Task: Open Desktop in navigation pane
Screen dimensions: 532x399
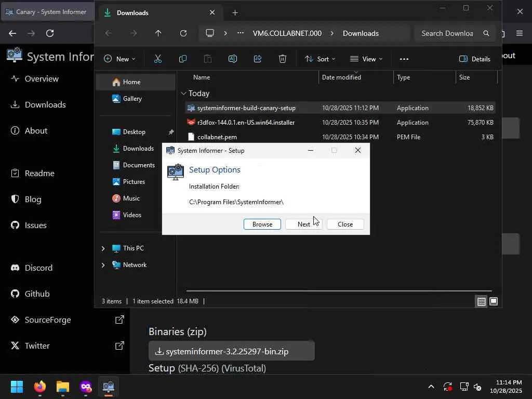Action: pyautogui.click(x=134, y=132)
